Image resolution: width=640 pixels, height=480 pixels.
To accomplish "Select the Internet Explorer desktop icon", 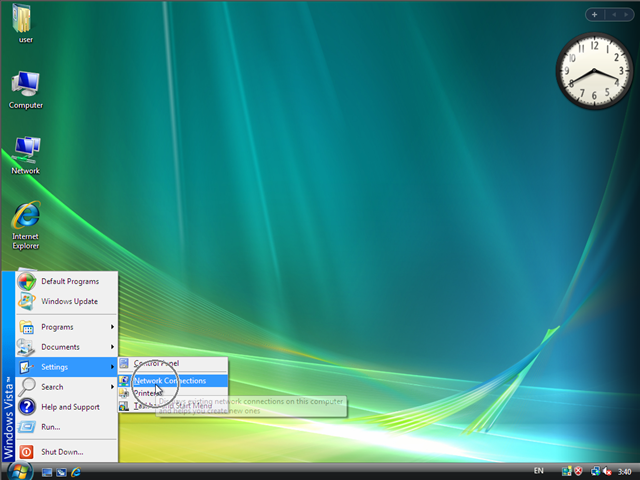I will 26,225.
